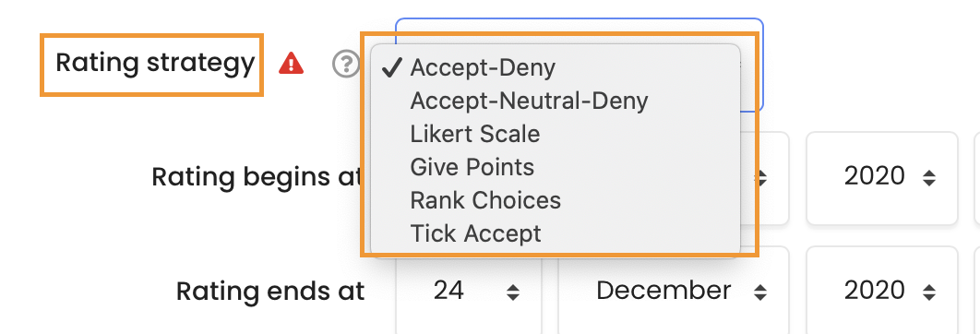This screenshot has width=980, height=334.
Task: Open the Rating begins year 2020 dropdown
Action: [882, 178]
